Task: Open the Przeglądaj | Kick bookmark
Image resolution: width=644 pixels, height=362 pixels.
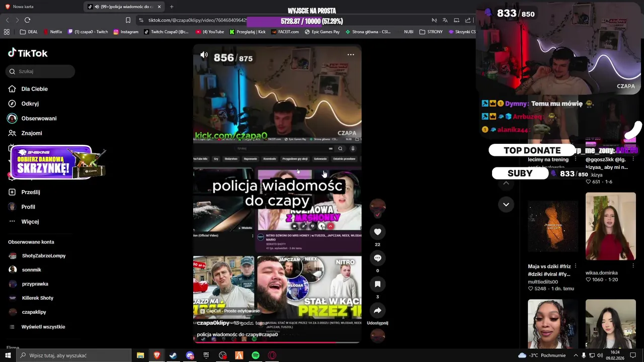Action: click(x=247, y=32)
